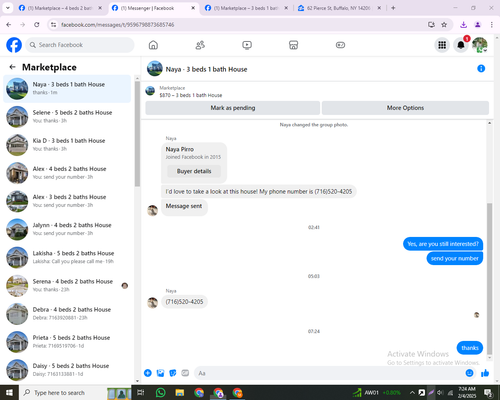Open Task View on the taskbar

(x=141, y=393)
